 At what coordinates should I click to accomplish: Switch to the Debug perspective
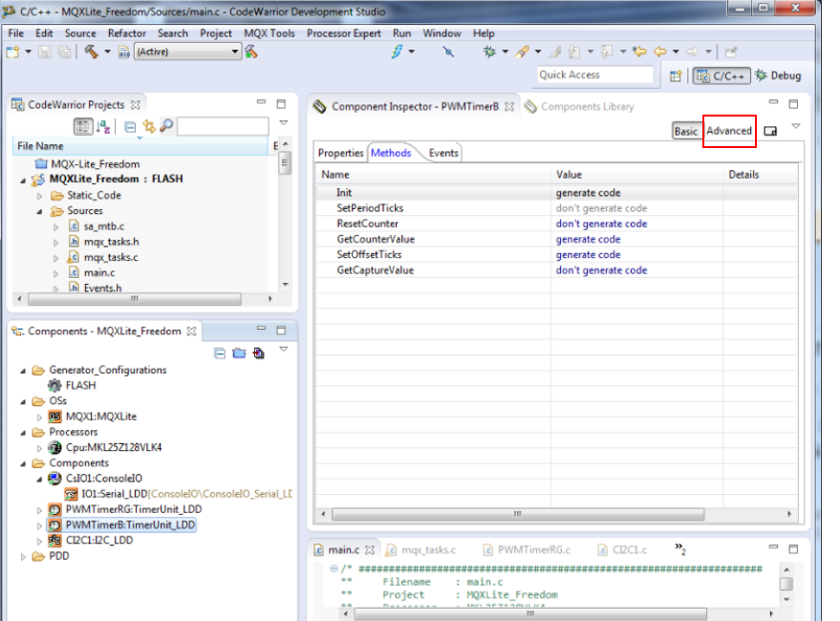[779, 76]
